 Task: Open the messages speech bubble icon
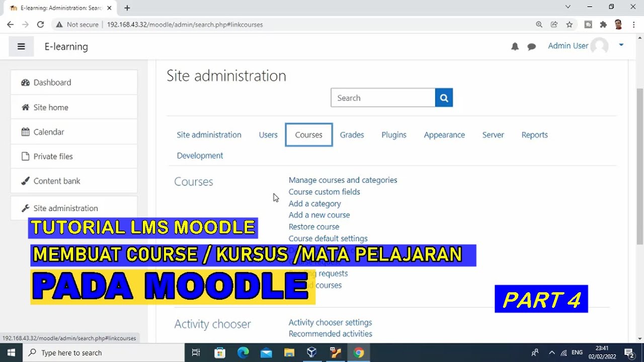[x=531, y=46]
